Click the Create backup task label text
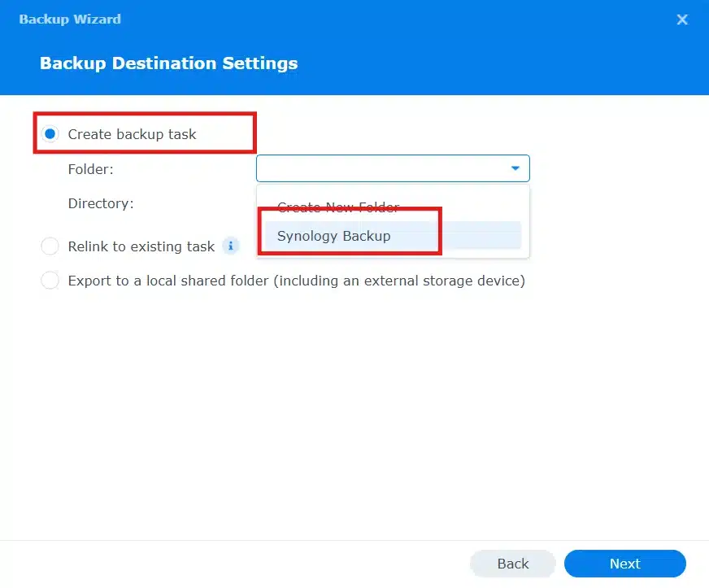 tap(126, 133)
